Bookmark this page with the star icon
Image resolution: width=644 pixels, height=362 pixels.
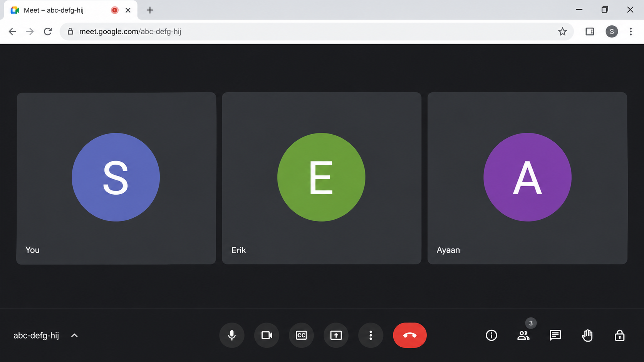click(562, 32)
